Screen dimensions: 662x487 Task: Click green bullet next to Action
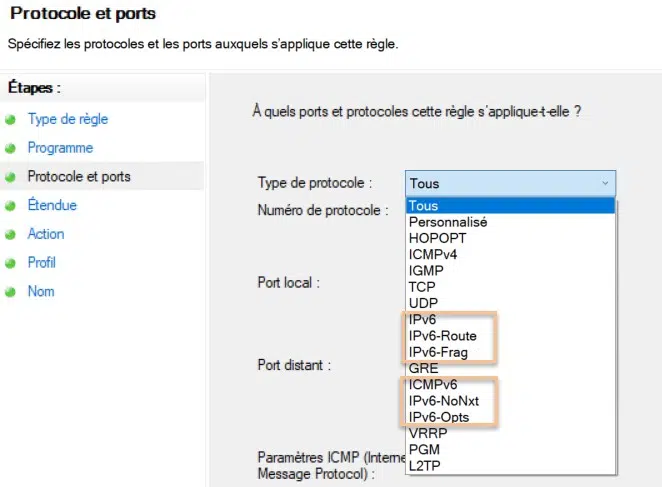coord(11,235)
